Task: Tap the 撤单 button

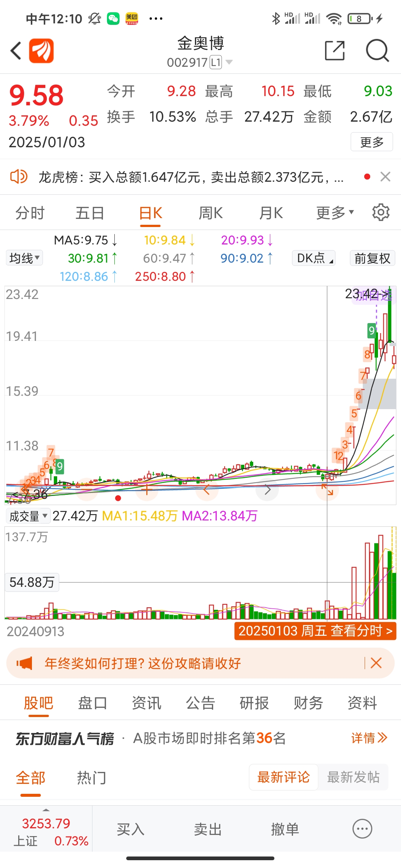Action: click(x=285, y=829)
